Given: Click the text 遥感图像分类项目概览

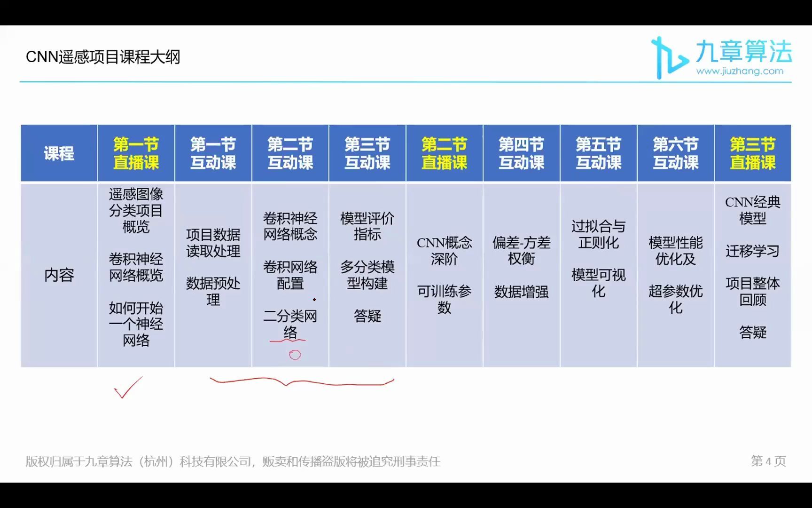Looking at the screenshot, I should [x=136, y=210].
